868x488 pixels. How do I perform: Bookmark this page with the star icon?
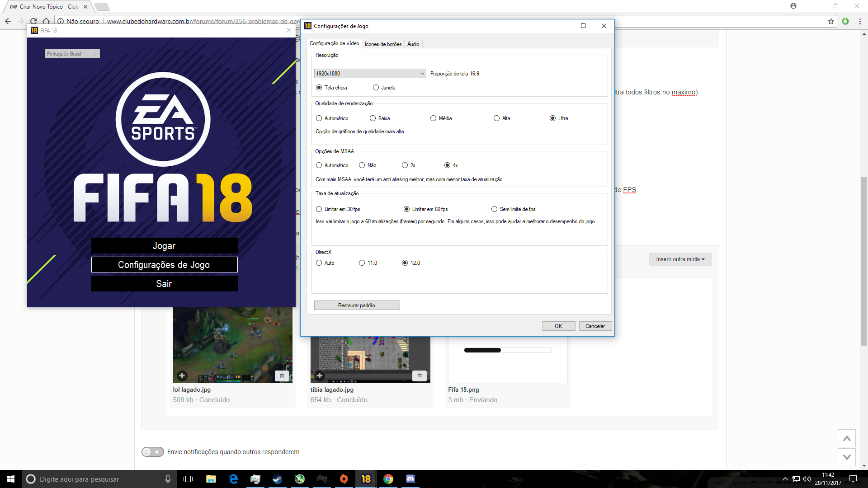click(x=830, y=21)
